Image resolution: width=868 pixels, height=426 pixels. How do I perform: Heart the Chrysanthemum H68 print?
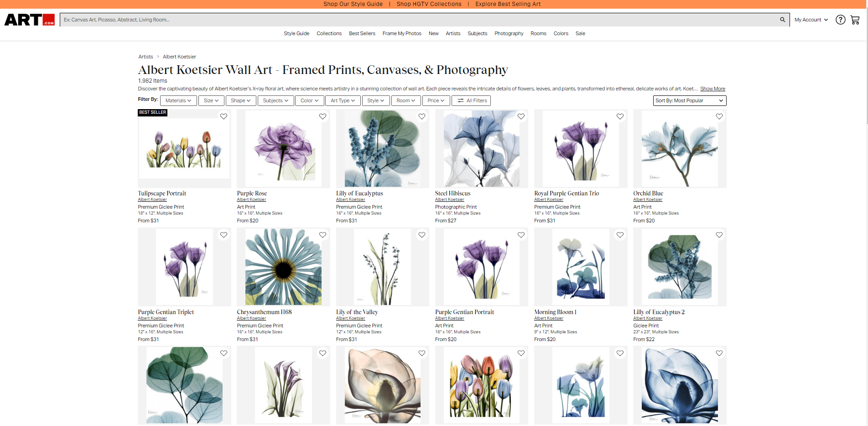point(322,235)
